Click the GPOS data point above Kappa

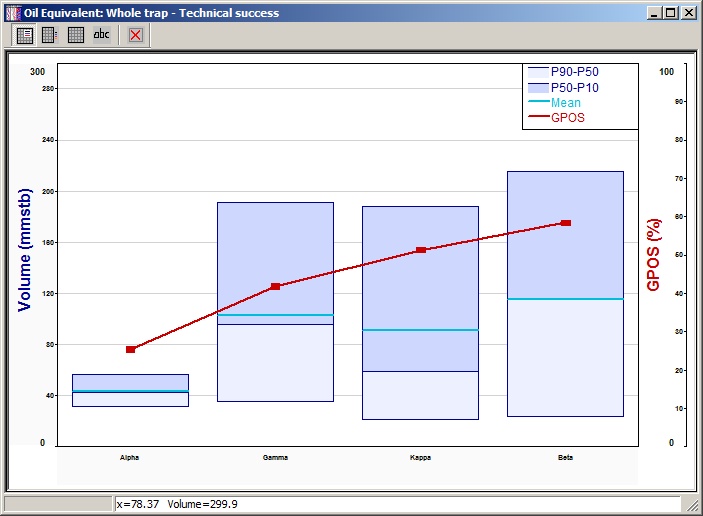click(421, 250)
